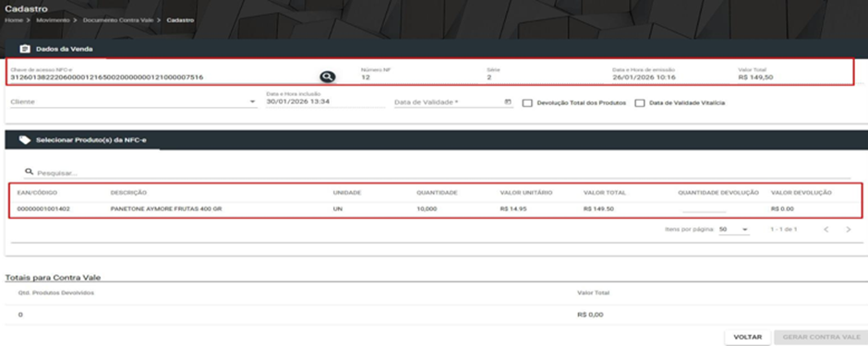
Task: Check Devolução Total dos Produtos box
Action: (x=527, y=102)
